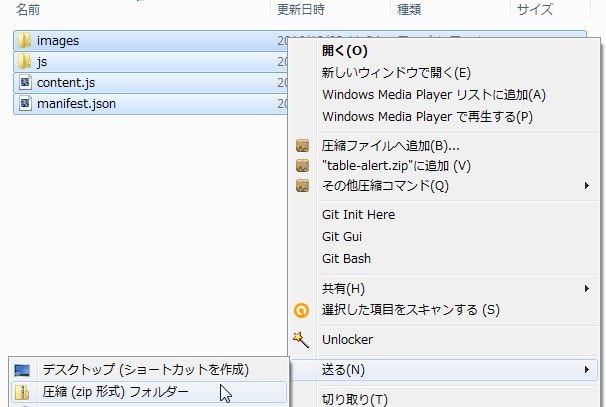This screenshot has height=407, width=606.
Task: Click archive icon beside その他圧縮コマンド(Q)
Action: [302, 186]
